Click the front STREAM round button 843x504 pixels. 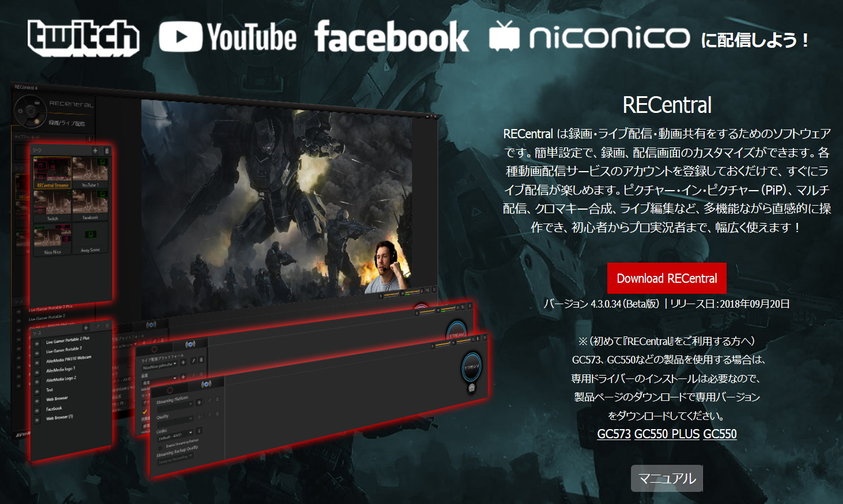click(471, 367)
